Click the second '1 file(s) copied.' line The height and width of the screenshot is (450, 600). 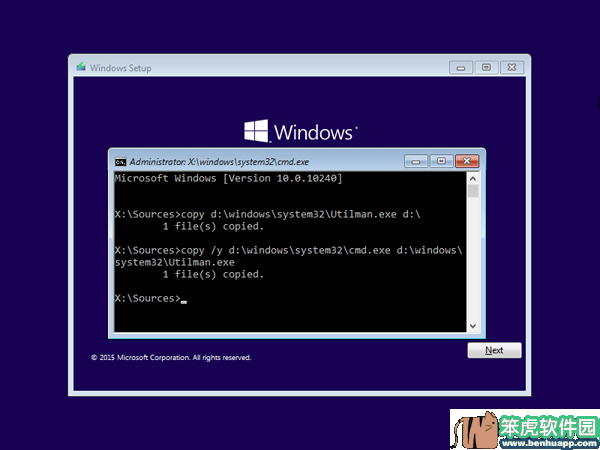(x=213, y=274)
